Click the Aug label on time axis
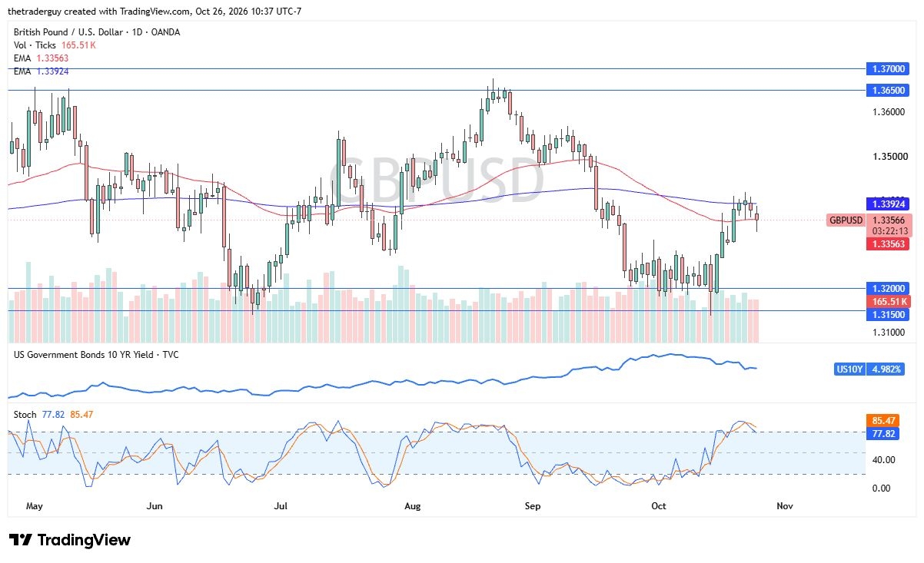Screen dimensions: 924x563 coord(413,506)
